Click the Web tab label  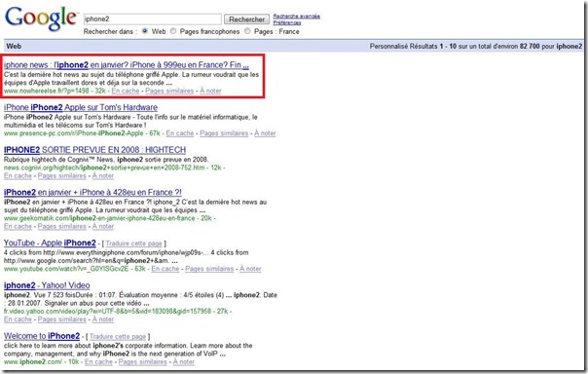coord(14,46)
